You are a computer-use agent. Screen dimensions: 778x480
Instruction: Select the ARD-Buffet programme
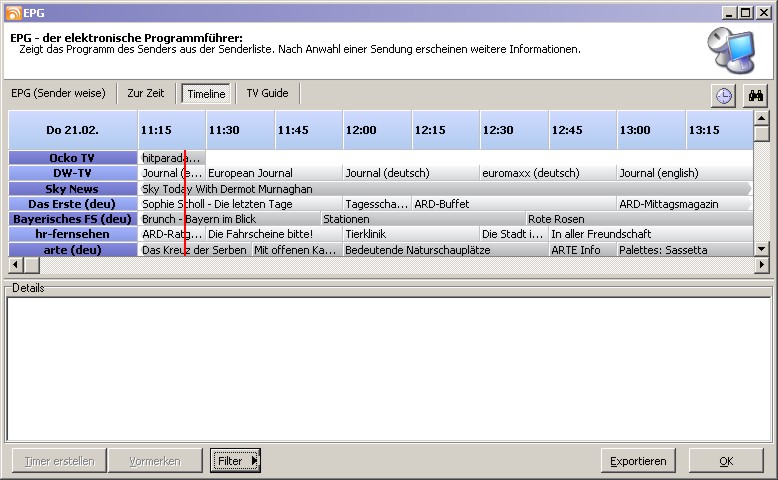point(514,204)
